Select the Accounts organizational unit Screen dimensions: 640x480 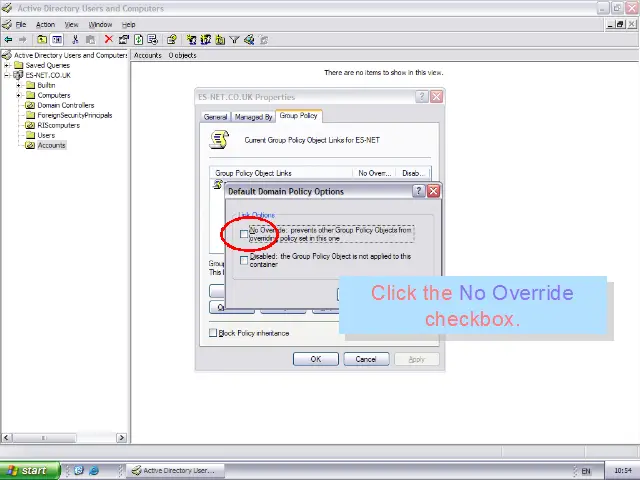point(51,145)
